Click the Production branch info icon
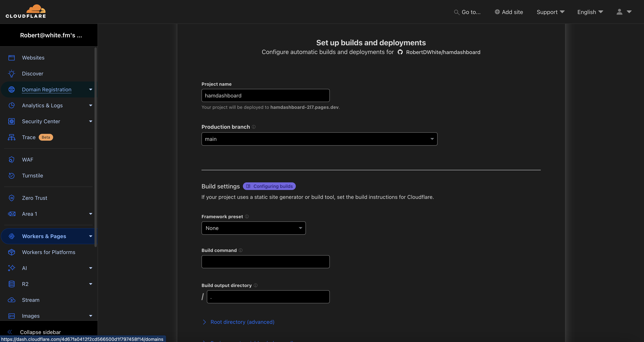The image size is (644, 342). 254,127
